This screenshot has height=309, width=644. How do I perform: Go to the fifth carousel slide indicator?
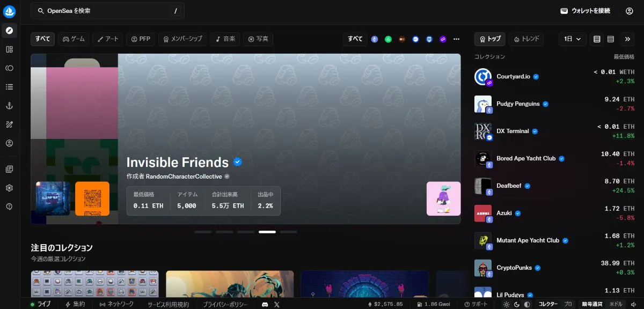point(289,232)
